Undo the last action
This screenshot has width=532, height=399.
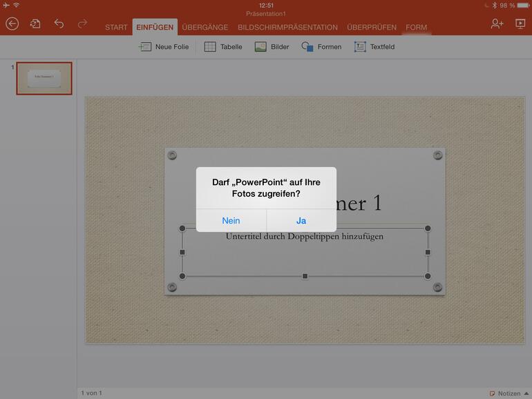[x=59, y=23]
